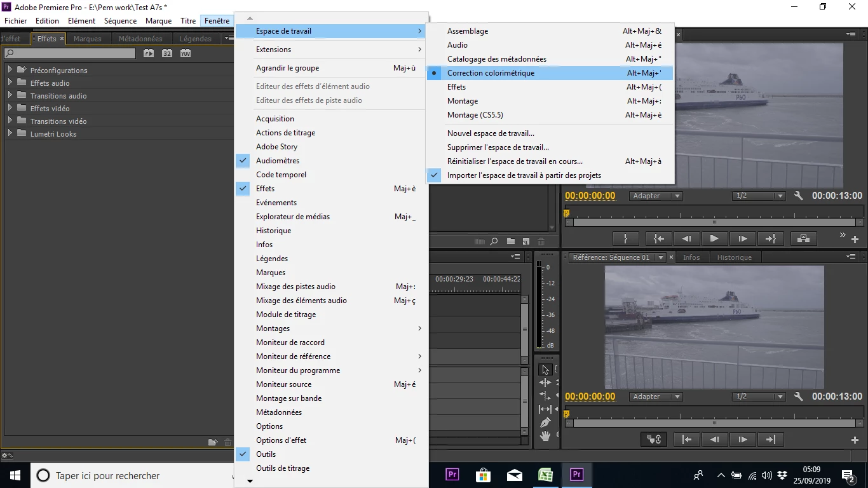Go to In point in Reference monitor
868x488 pixels.
coord(687,439)
